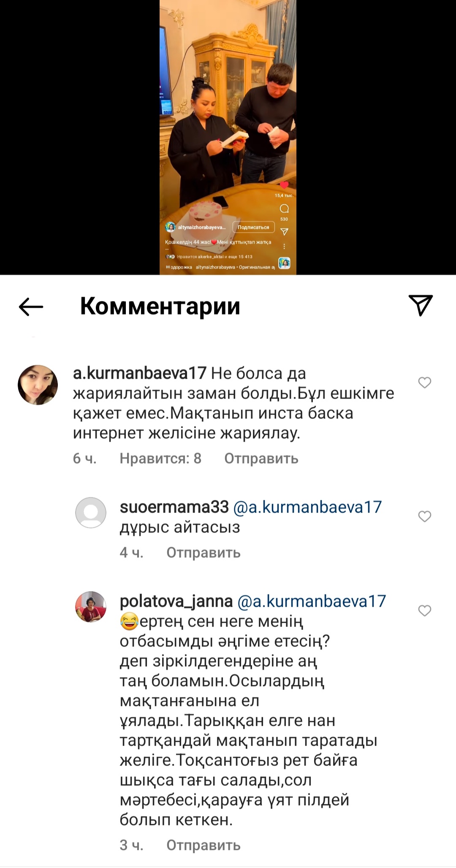Open polatova_janna's profile avatar

(91, 607)
